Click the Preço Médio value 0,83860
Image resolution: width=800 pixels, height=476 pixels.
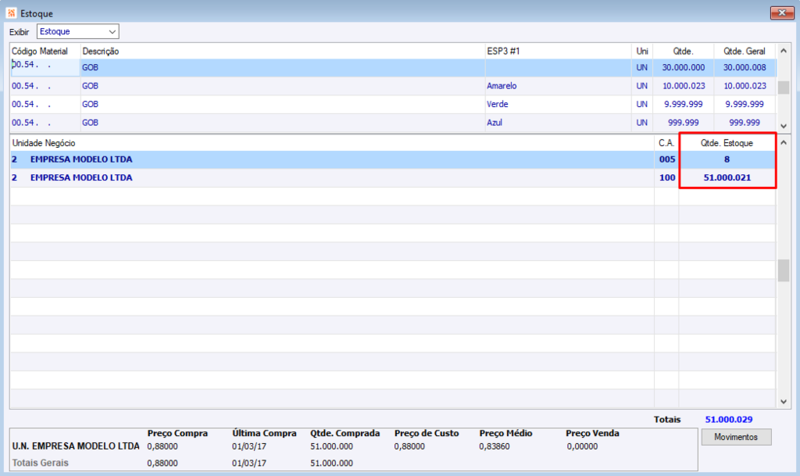coord(494,446)
